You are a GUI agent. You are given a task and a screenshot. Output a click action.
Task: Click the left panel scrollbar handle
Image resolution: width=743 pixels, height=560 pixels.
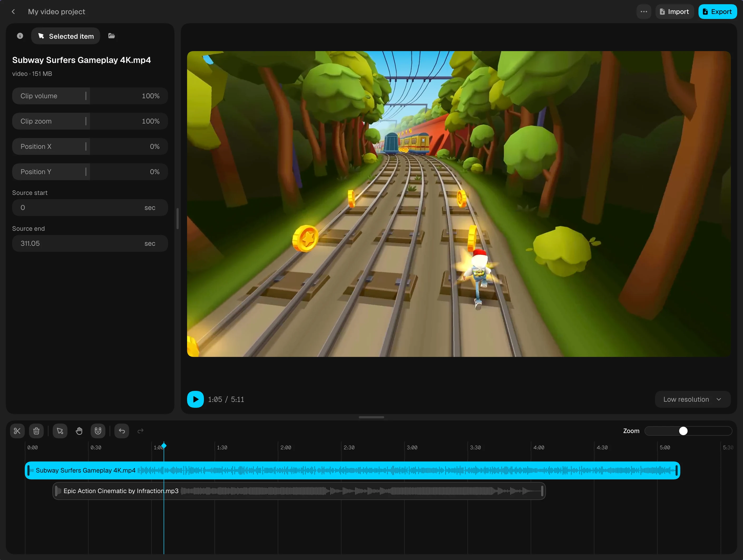178,219
